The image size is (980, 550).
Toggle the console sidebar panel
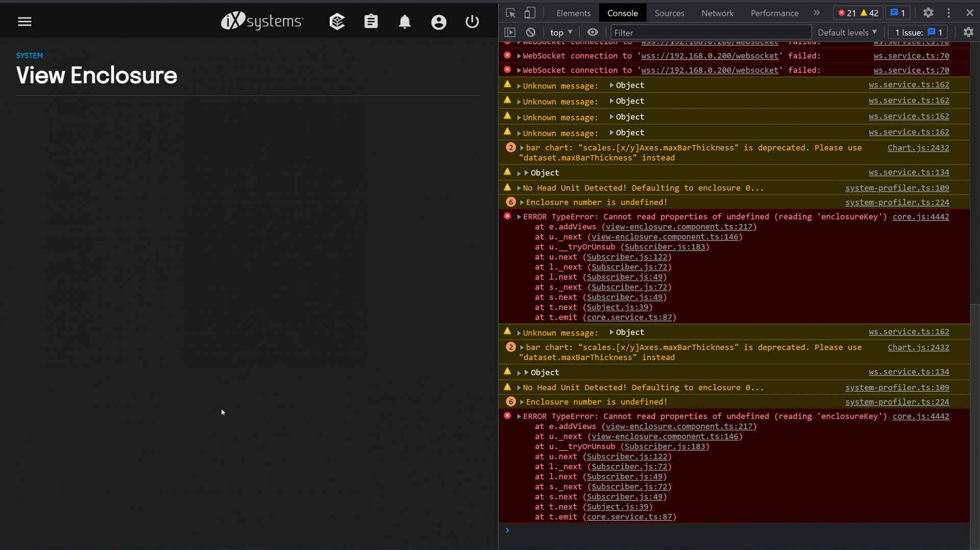coord(510,32)
